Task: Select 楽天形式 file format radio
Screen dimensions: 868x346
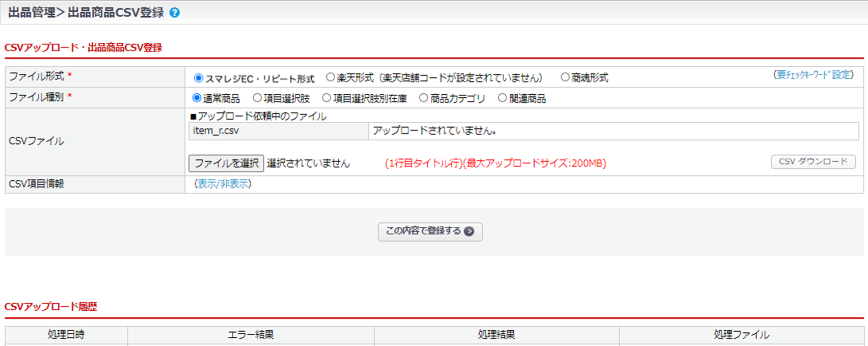Action: (x=330, y=77)
